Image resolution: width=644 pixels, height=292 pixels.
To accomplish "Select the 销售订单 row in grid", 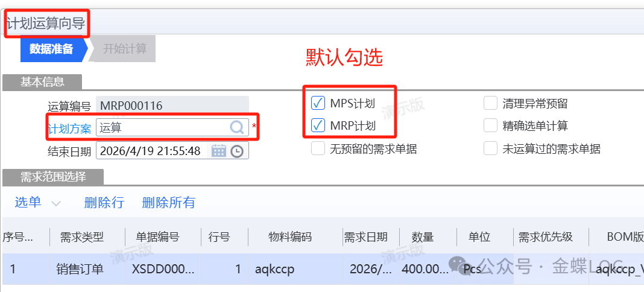I will pyautogui.click(x=81, y=269).
